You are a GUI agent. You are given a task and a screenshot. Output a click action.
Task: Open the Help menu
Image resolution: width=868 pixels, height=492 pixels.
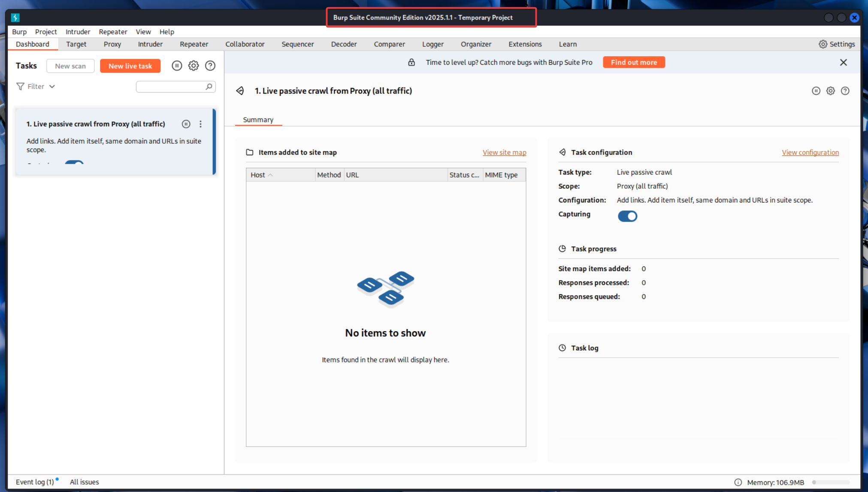167,32
